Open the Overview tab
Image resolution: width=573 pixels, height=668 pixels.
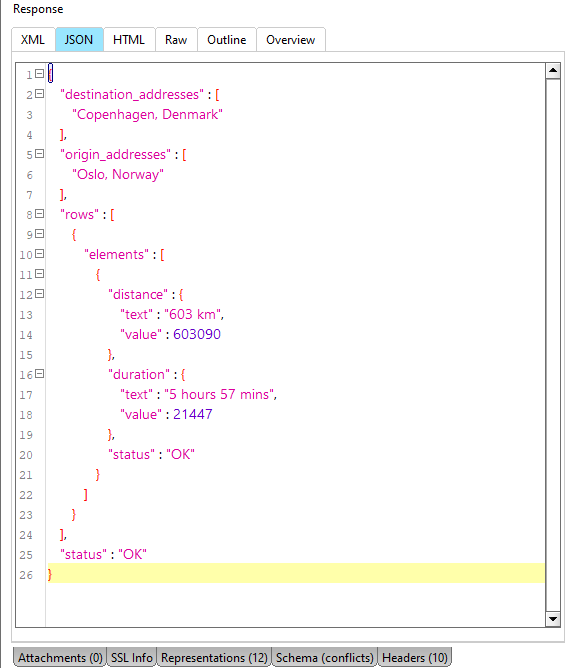click(291, 40)
